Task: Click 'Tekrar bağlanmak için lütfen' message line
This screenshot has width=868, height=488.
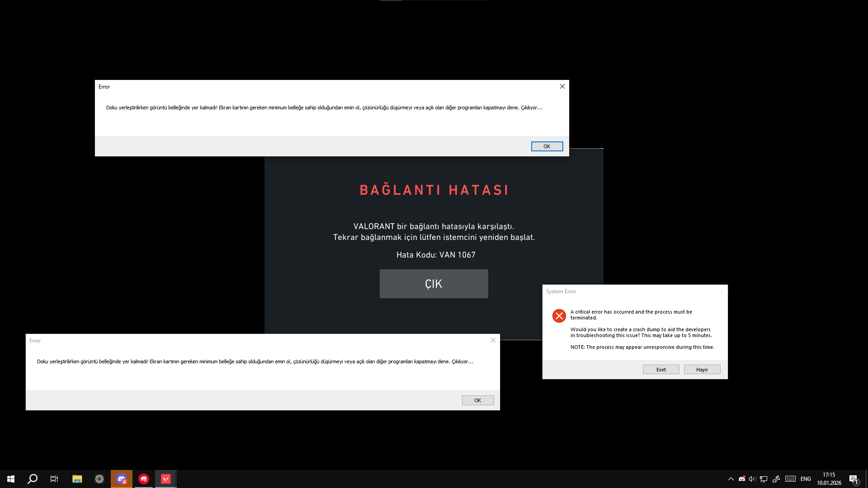Action: (x=434, y=237)
